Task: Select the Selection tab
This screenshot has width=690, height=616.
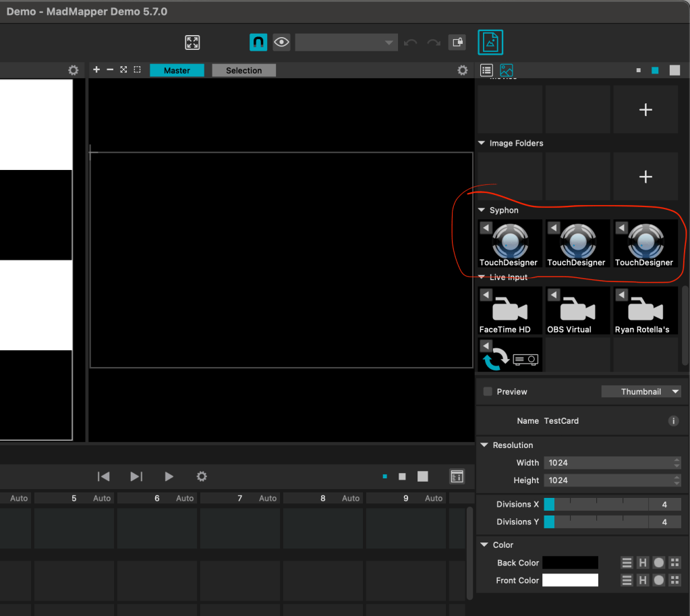Action: click(243, 70)
